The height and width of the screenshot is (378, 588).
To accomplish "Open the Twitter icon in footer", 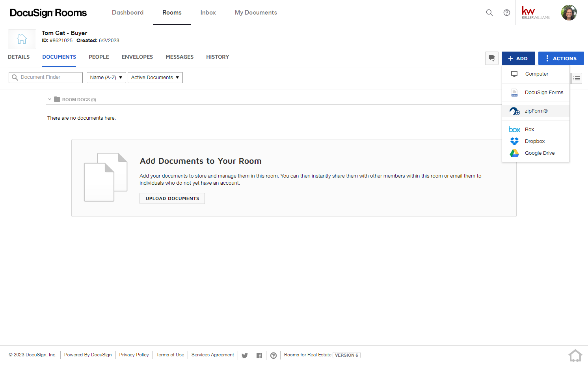I will coord(244,356).
